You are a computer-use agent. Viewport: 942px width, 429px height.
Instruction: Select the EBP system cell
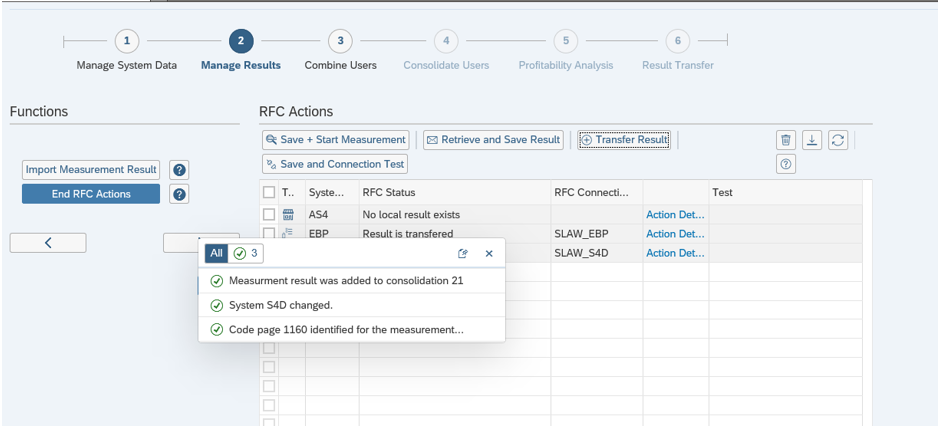point(332,234)
